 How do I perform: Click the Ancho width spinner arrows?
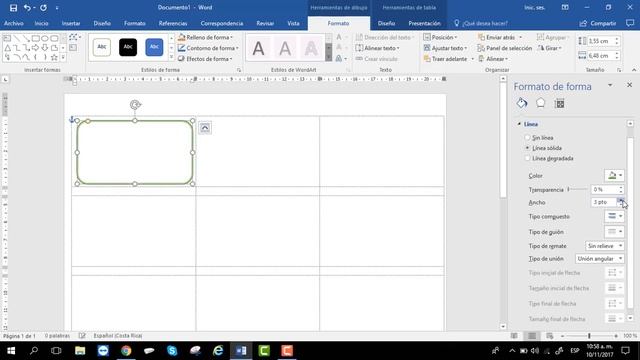click(620, 202)
